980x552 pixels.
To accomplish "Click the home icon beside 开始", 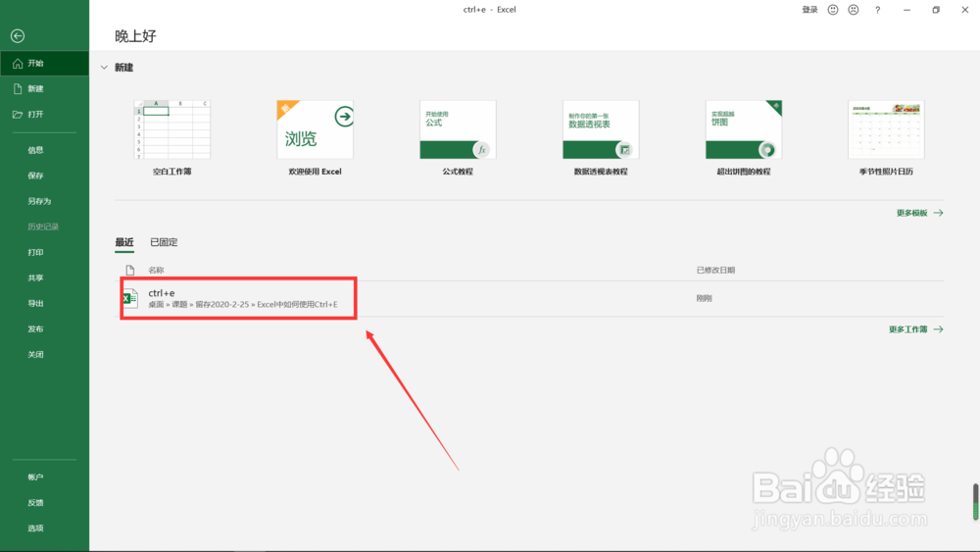I will coord(18,63).
